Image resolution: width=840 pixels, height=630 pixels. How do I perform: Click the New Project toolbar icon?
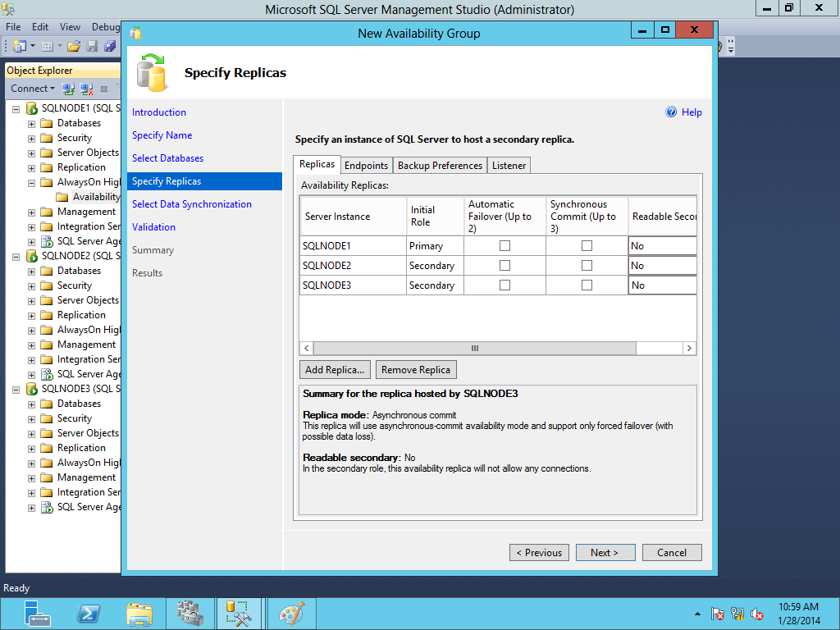point(20,46)
